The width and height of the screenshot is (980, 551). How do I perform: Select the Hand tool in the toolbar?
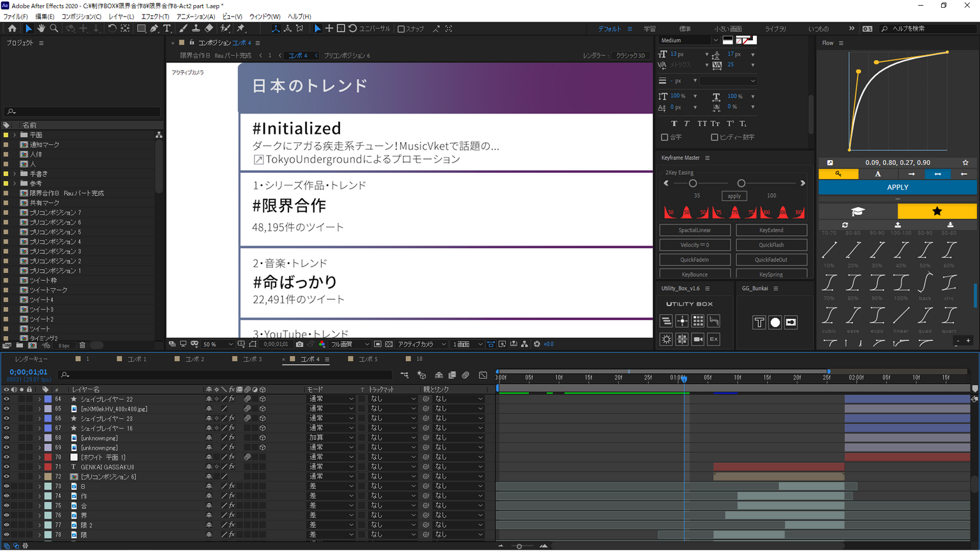(x=41, y=29)
